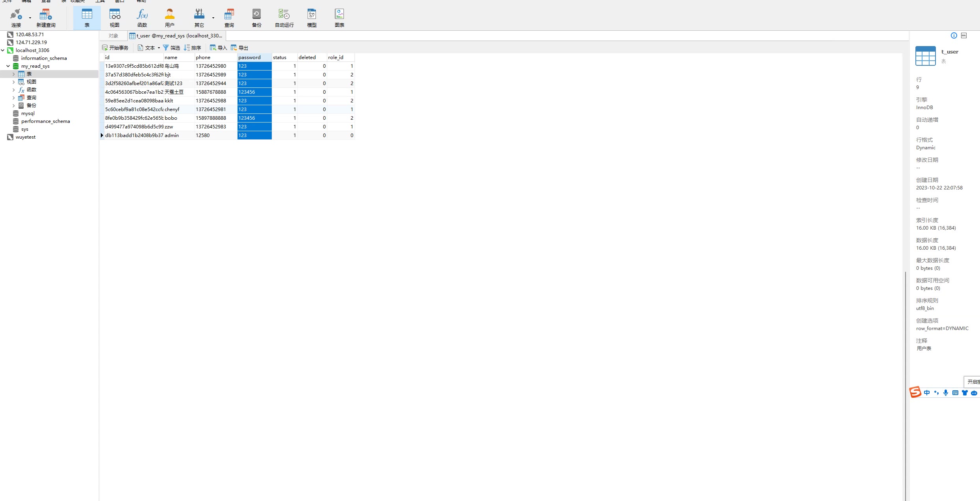Open the 新建查询 (New Query) tool
Image resolution: width=980 pixels, height=501 pixels.
pyautogui.click(x=46, y=18)
